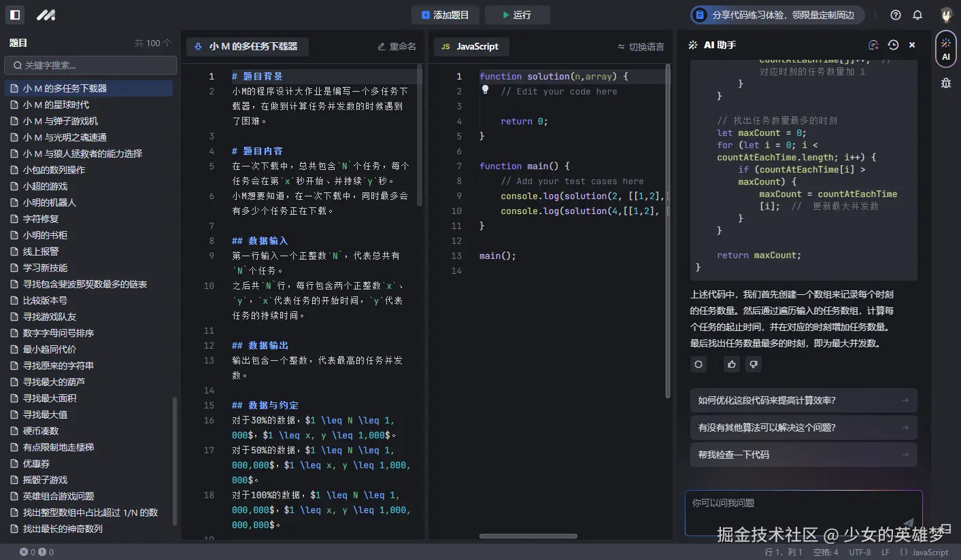The image size is (961, 560).
Task: Open problem 寻找游戏队友
Action: pyautogui.click(x=88, y=317)
